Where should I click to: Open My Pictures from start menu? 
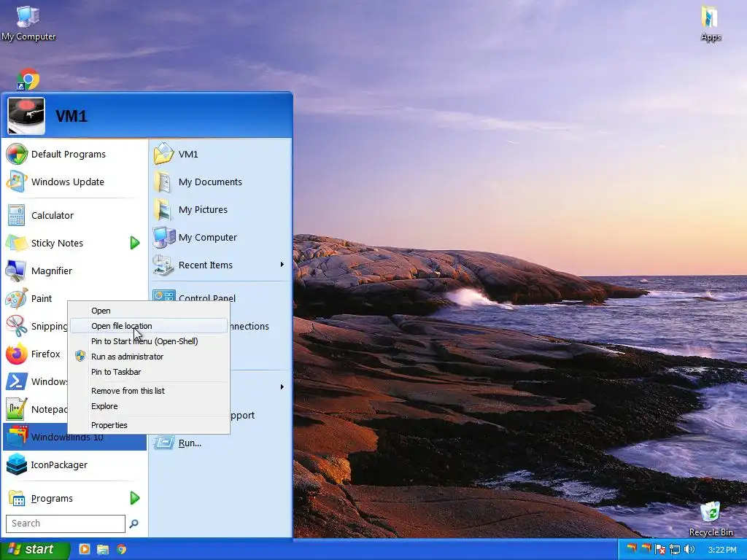[x=220, y=209]
